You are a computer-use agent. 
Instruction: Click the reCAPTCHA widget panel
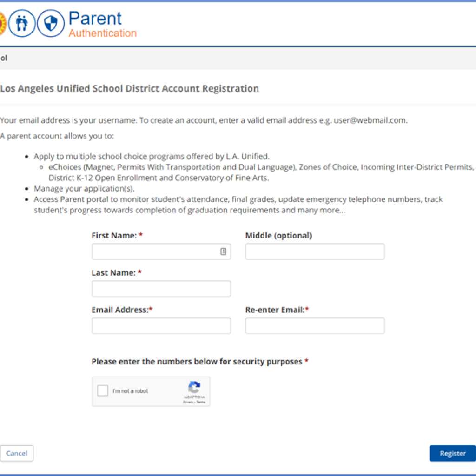pyautogui.click(x=151, y=391)
